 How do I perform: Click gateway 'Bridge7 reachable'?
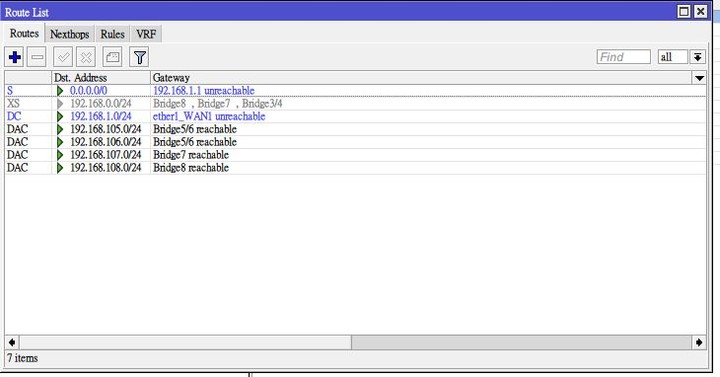tap(191, 155)
